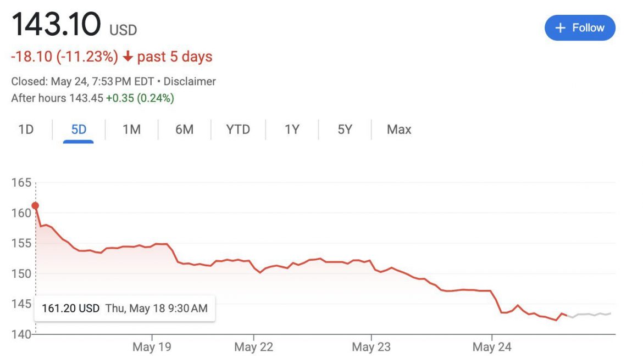Click the May 23 axis label
Screen dimensions: 643x364
click(x=371, y=347)
